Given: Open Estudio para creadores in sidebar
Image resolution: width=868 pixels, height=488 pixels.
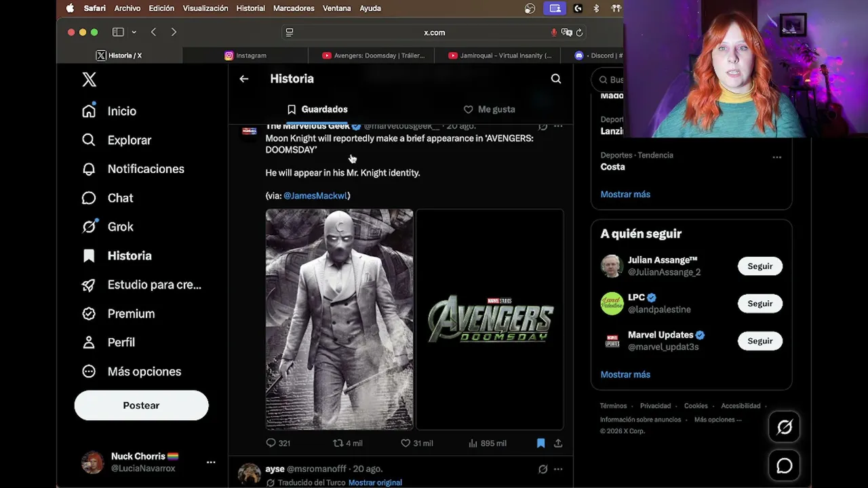Looking at the screenshot, I should (142, 285).
